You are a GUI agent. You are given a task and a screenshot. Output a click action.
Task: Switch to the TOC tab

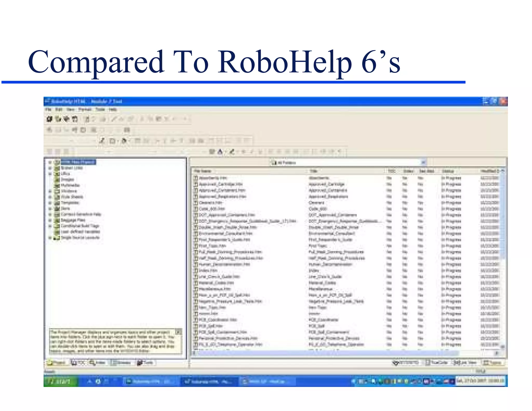(x=78, y=363)
